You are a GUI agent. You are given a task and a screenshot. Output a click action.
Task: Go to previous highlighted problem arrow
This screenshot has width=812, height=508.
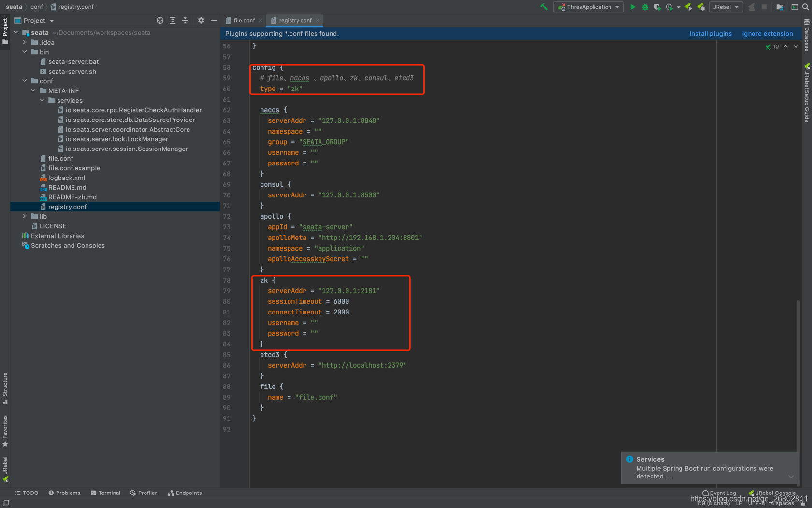tap(786, 47)
